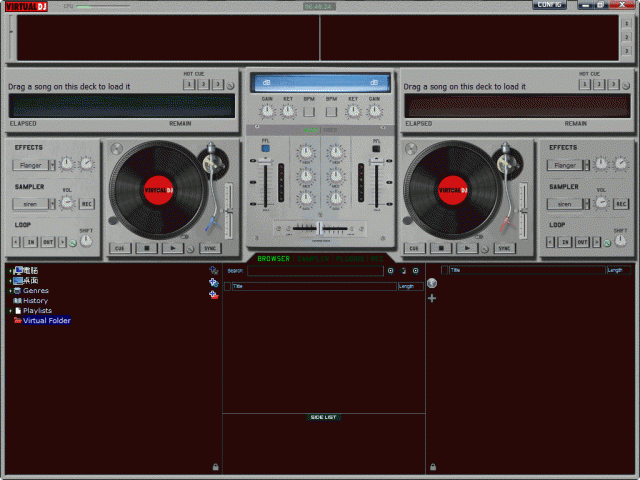Click the padlock icon in right list panel
Viewport: 640px width, 480px height.
[433, 467]
